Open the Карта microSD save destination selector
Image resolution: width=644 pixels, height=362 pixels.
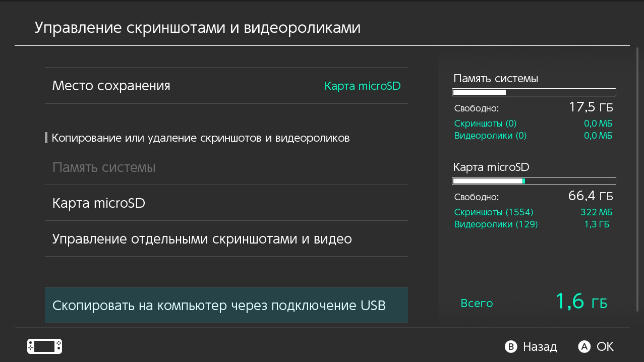[x=363, y=85]
